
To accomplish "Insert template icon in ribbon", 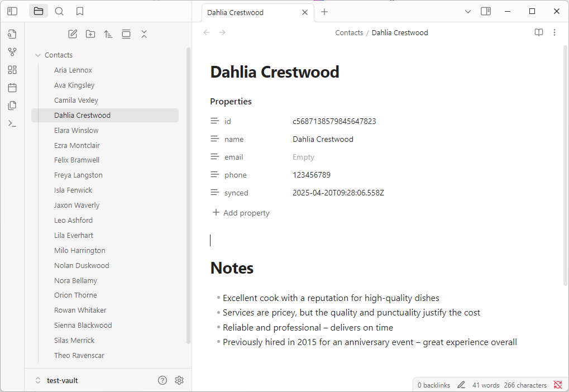I will coord(12,106).
